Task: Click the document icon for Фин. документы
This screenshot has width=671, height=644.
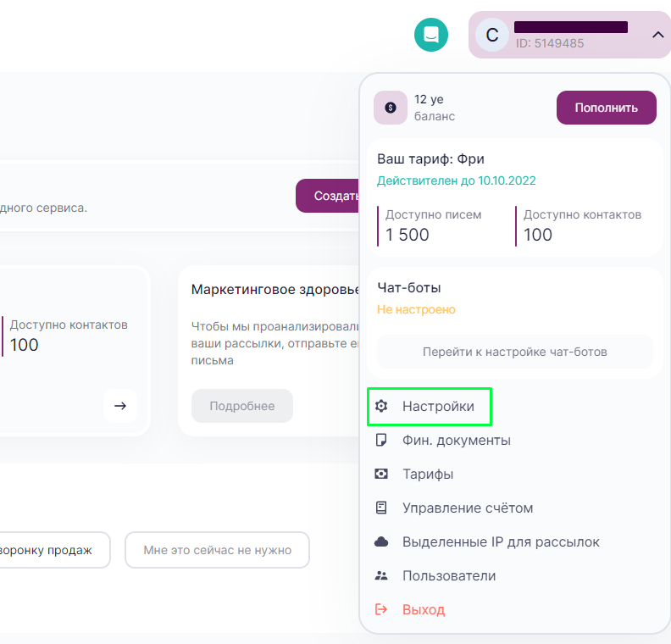Action: [381, 441]
